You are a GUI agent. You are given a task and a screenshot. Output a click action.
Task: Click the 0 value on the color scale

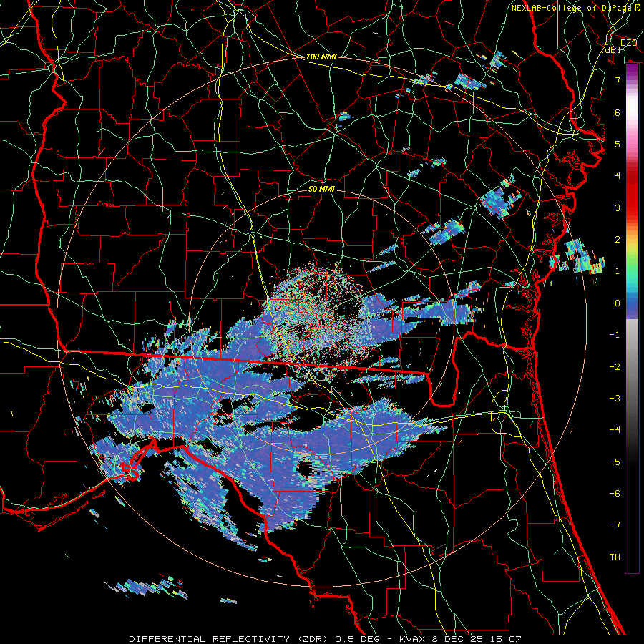click(x=618, y=303)
